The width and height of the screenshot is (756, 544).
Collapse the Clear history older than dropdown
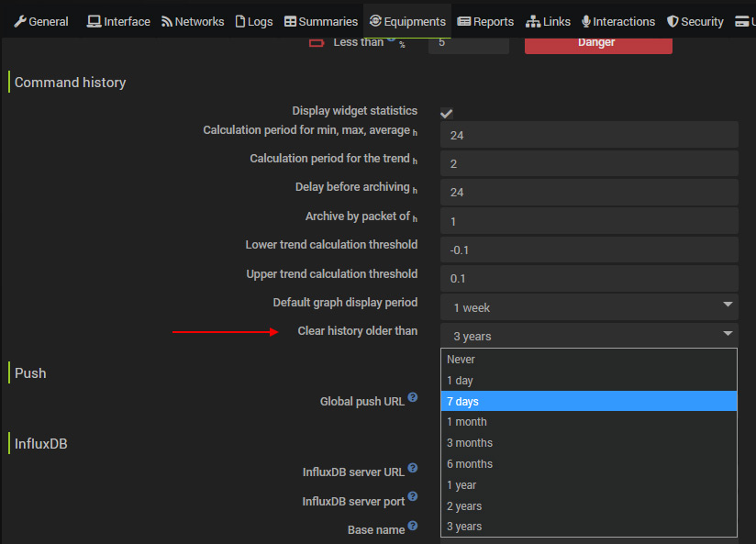point(589,336)
